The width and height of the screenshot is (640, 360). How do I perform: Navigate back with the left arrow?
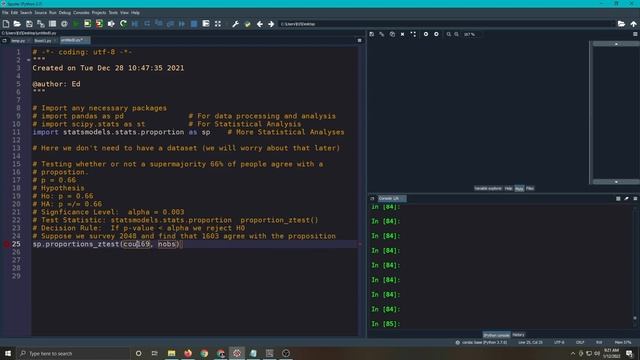[x=260, y=24]
